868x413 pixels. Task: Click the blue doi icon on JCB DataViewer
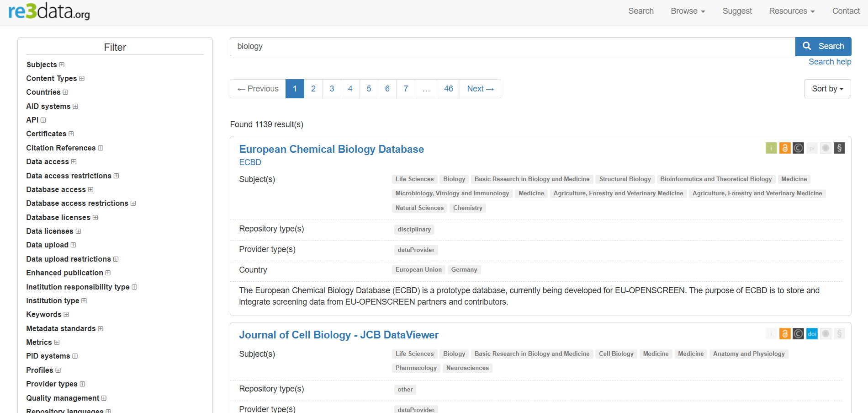(x=812, y=334)
